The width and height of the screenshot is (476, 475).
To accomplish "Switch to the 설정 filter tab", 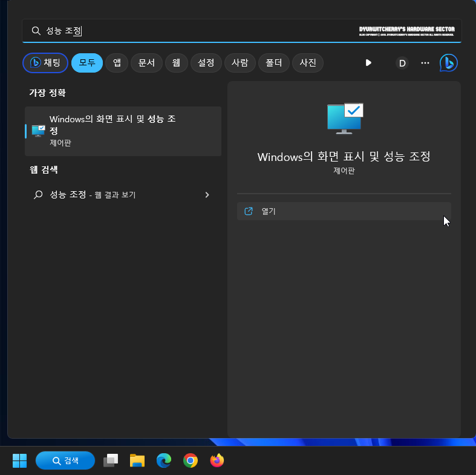I will coord(206,63).
